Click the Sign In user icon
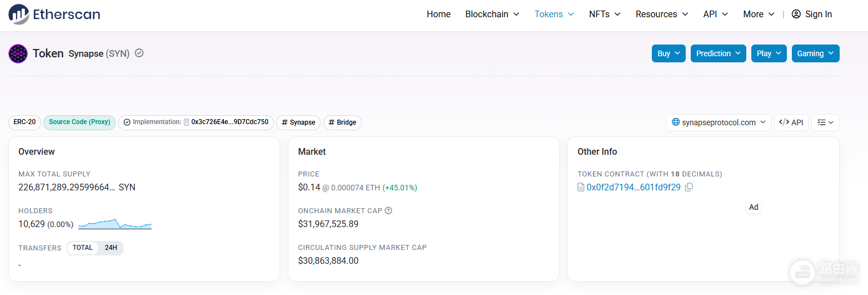 pos(796,14)
